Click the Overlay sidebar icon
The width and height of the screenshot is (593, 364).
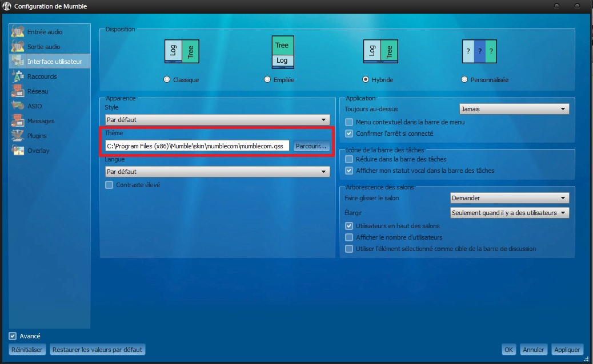click(18, 150)
